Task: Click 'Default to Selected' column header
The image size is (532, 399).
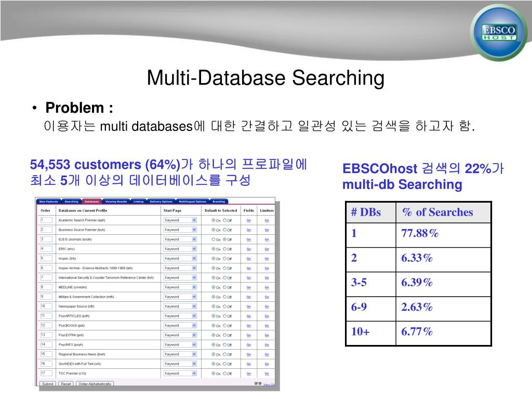Action: (x=221, y=210)
